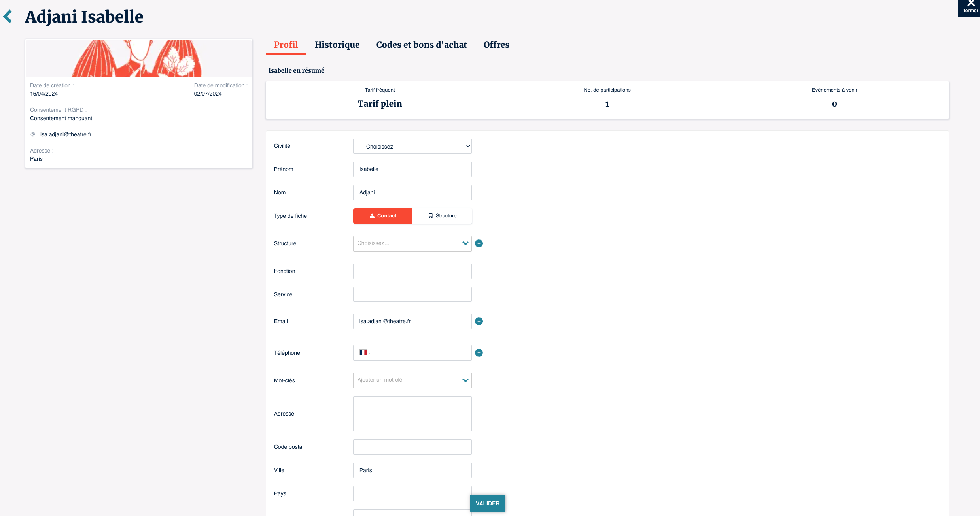Viewport: 980px width, 516px height.
Task: Click the plus icon next to Email field
Action: (x=479, y=321)
